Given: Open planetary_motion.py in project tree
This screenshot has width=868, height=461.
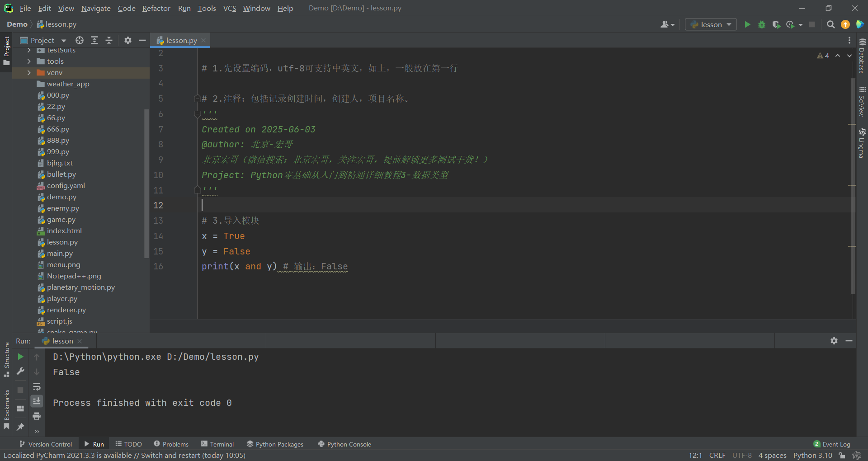Looking at the screenshot, I should point(80,287).
